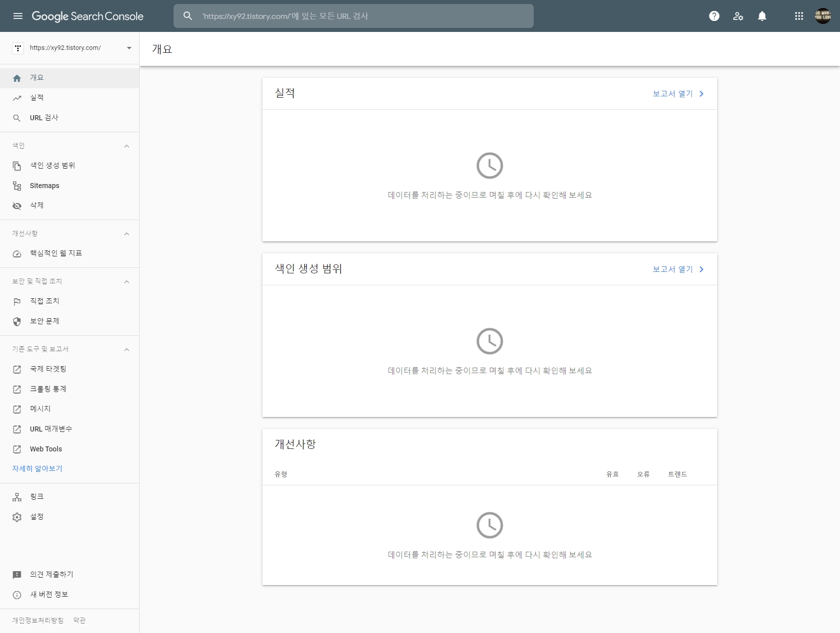The height and width of the screenshot is (633, 840).
Task: Collapse the 기존 도구 및 보고서 section
Action: [x=127, y=350]
